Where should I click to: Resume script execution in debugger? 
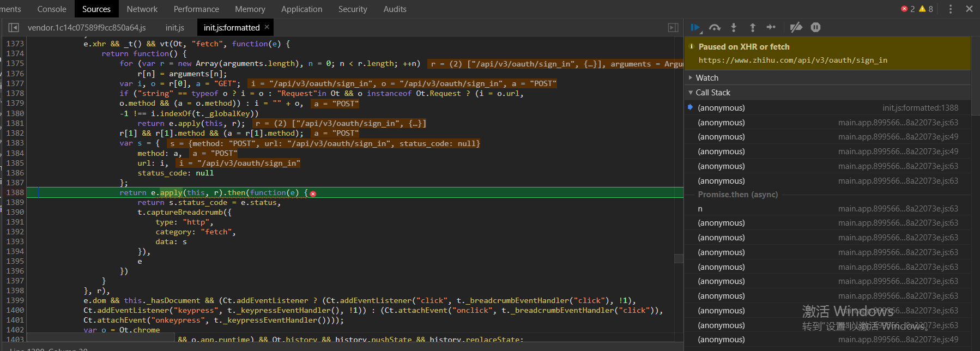pyautogui.click(x=695, y=27)
